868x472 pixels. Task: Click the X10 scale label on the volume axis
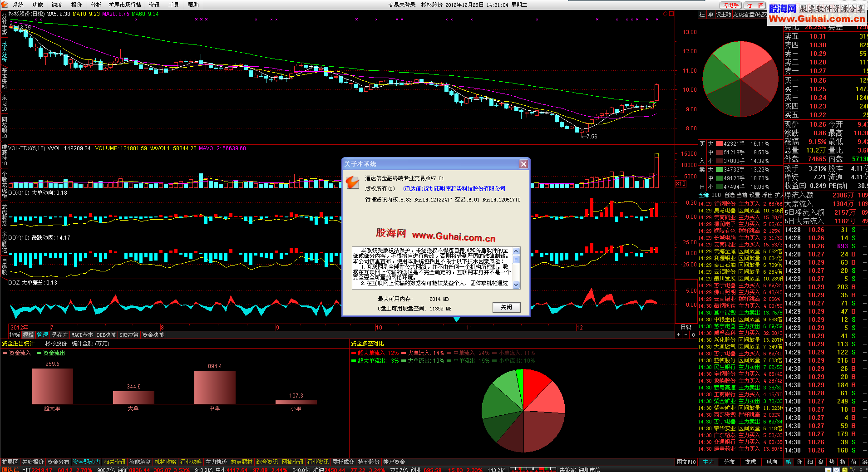pyautogui.click(x=681, y=184)
